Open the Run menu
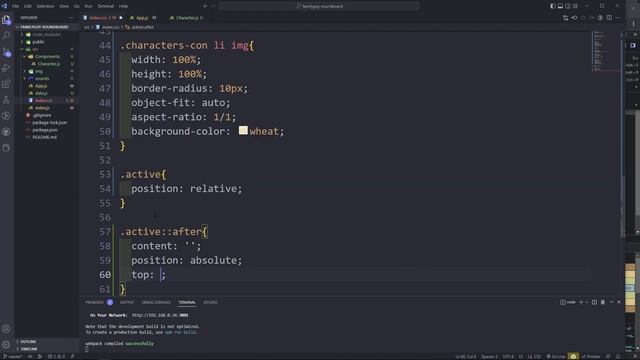 [88, 6]
